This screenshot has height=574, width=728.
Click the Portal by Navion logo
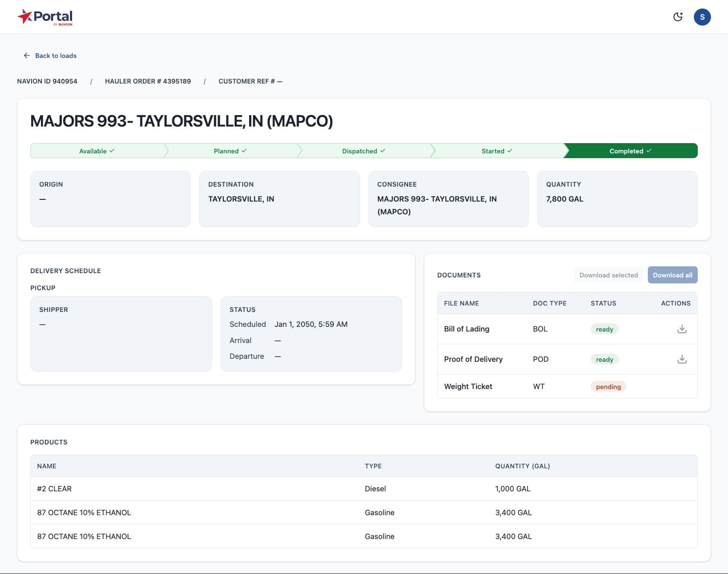tap(45, 17)
